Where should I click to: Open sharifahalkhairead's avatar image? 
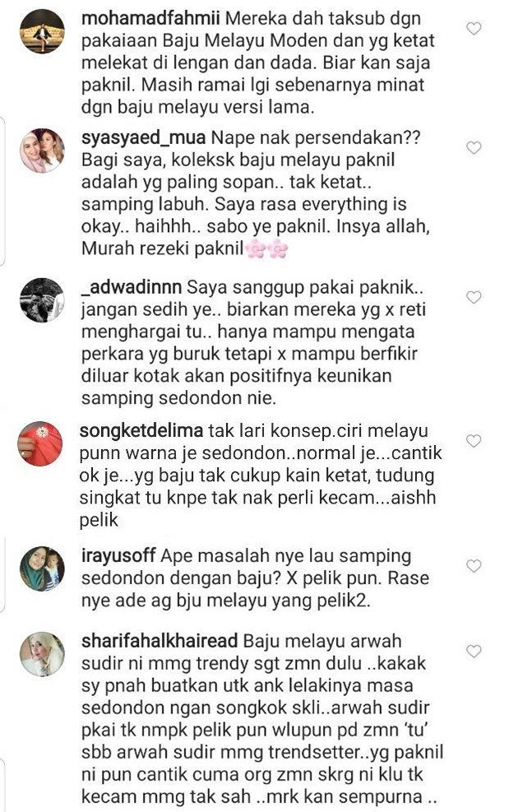(x=42, y=654)
